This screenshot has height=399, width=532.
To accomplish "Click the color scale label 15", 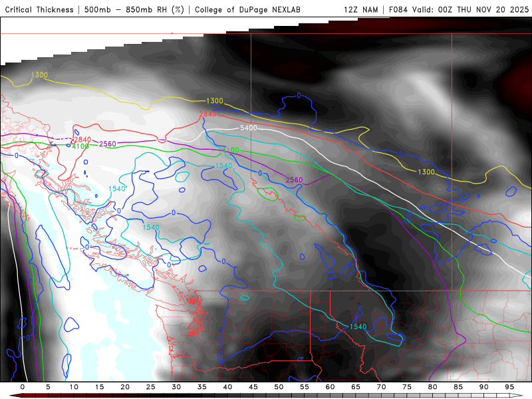I will [99, 387].
